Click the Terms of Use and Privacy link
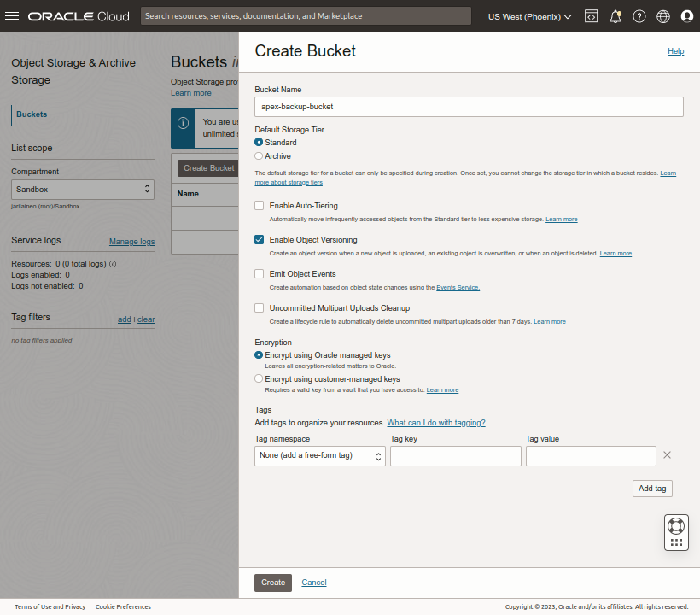 [x=50, y=606]
